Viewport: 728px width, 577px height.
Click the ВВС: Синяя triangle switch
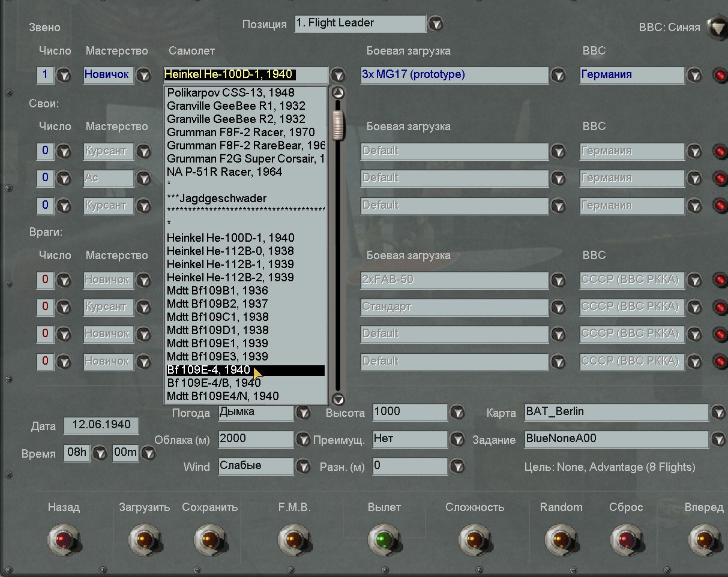717,27
